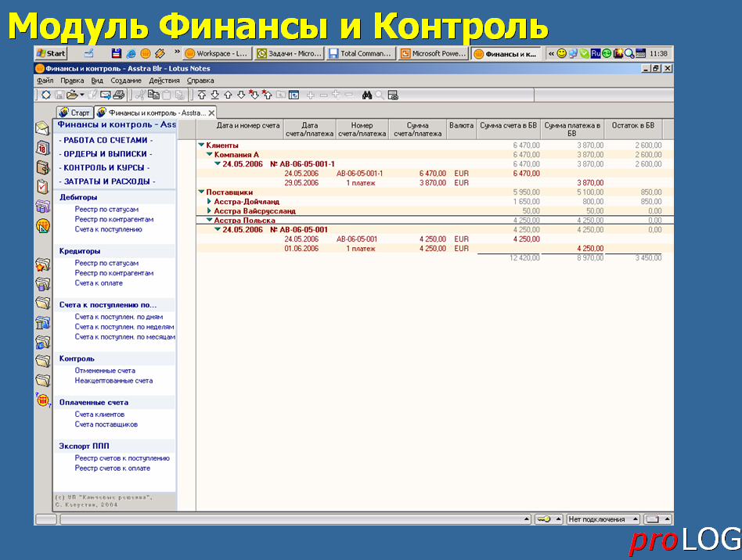Open the Favorite Bookmarks star folder
The width and height of the screenshot is (742, 560).
42,264
